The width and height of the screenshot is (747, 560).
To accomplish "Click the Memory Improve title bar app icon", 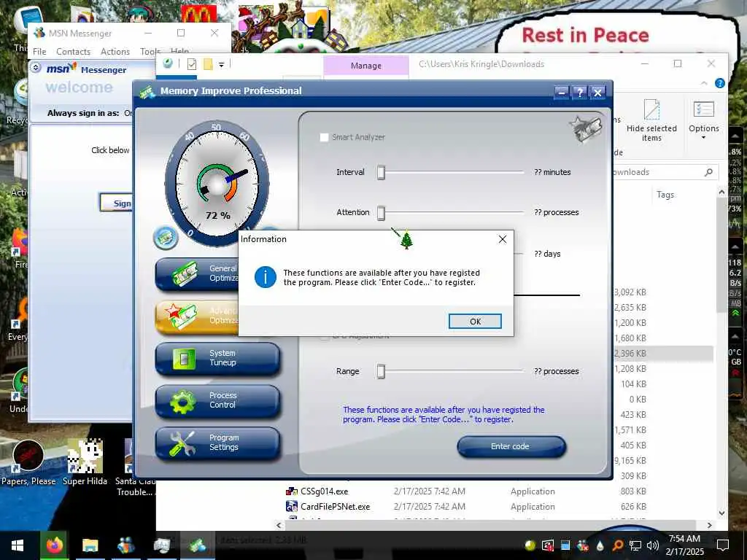I will coord(147,91).
